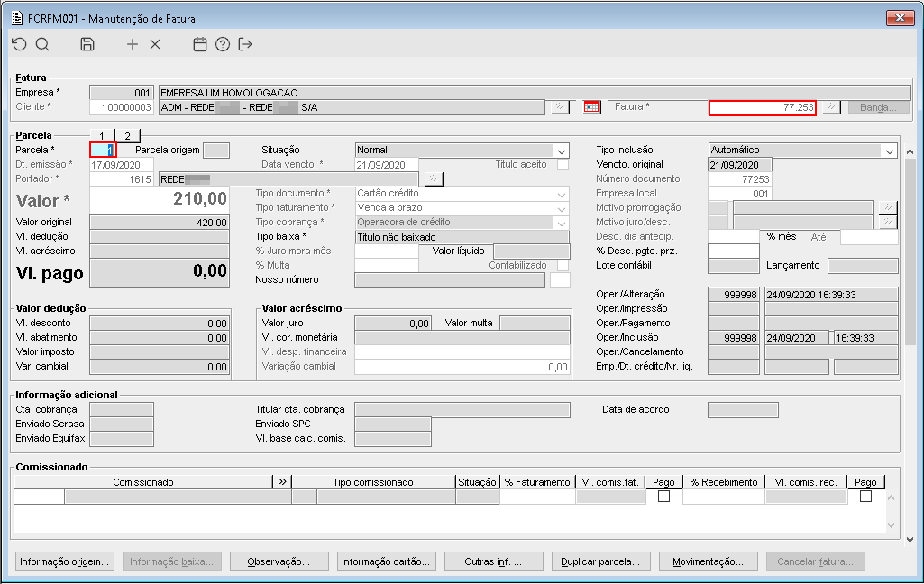Switch to Parcela tab 1

click(x=102, y=135)
